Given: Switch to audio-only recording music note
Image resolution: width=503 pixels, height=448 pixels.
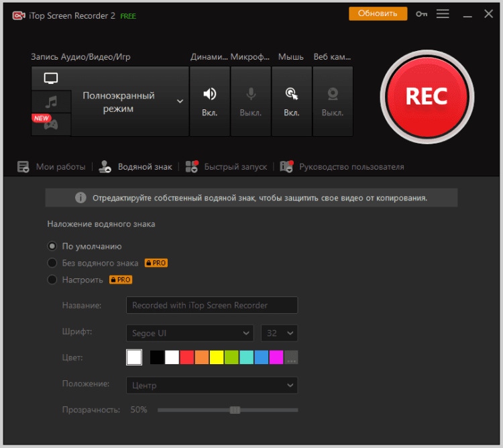Looking at the screenshot, I should (x=51, y=102).
